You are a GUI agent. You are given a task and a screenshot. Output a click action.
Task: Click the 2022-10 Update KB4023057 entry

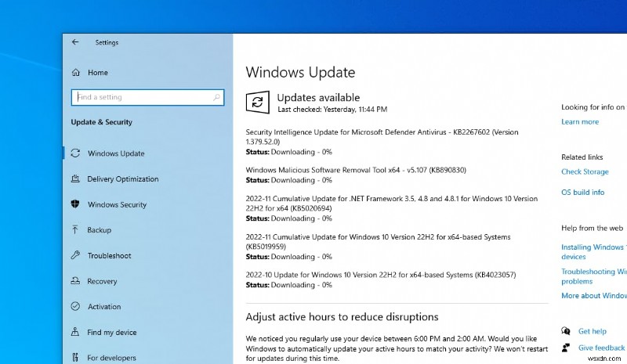tap(381, 275)
